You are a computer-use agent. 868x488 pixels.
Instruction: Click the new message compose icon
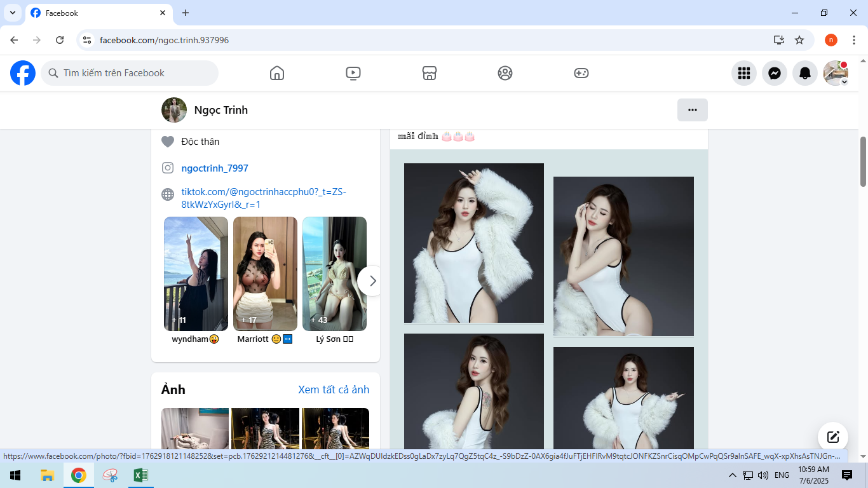[833, 437]
